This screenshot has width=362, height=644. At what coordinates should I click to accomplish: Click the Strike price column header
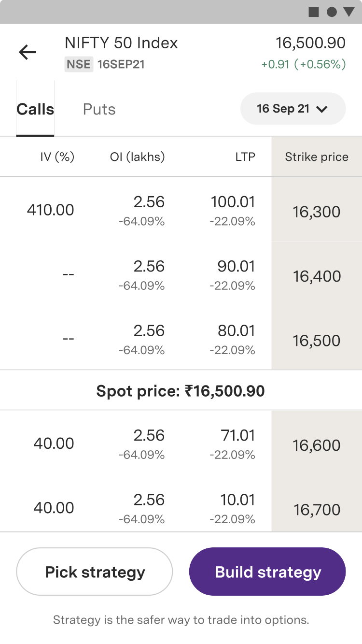(317, 157)
